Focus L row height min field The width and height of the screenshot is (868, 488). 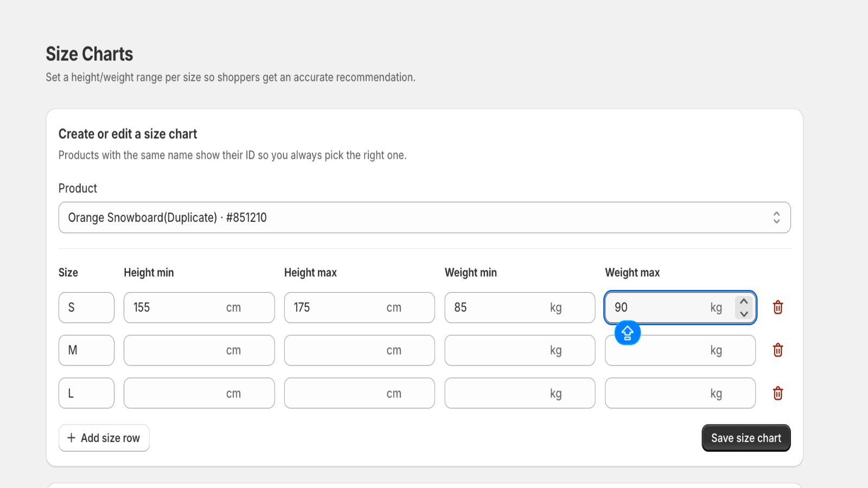[199, 393]
